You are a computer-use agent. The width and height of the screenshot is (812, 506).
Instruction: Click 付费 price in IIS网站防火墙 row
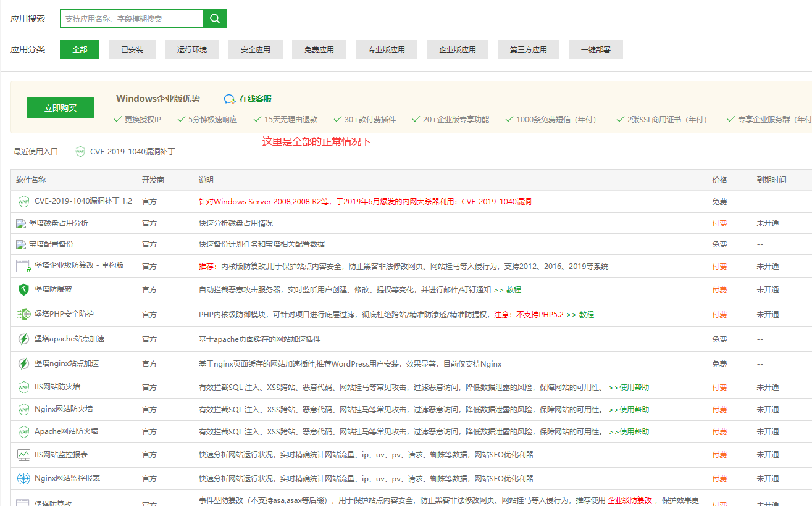719,388
